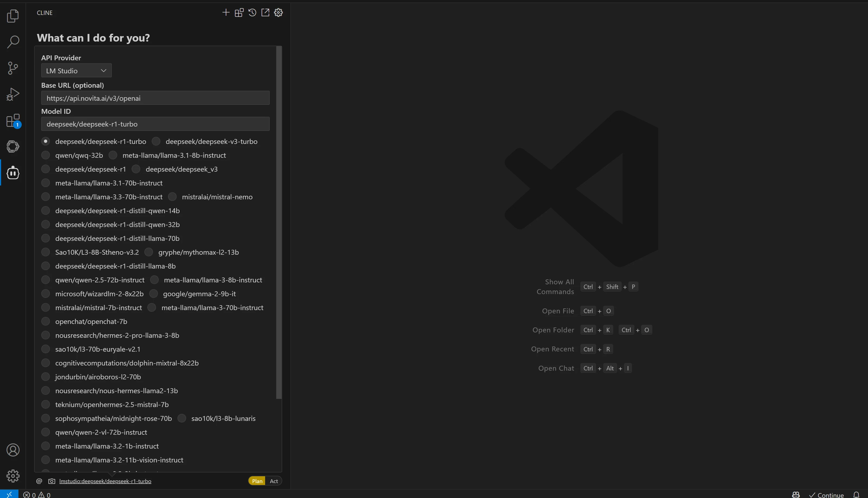Open the Manage gear at activity bar bottom
This screenshot has width=868, height=498.
(x=13, y=476)
